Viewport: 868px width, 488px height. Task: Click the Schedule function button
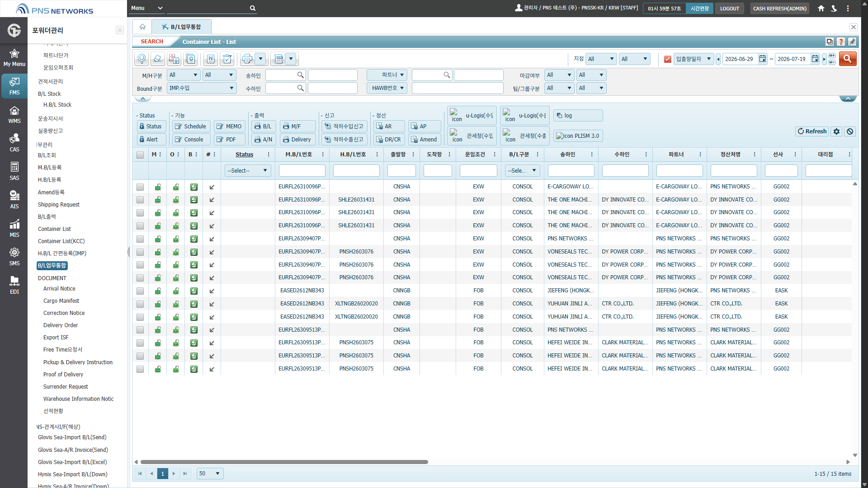coord(191,127)
